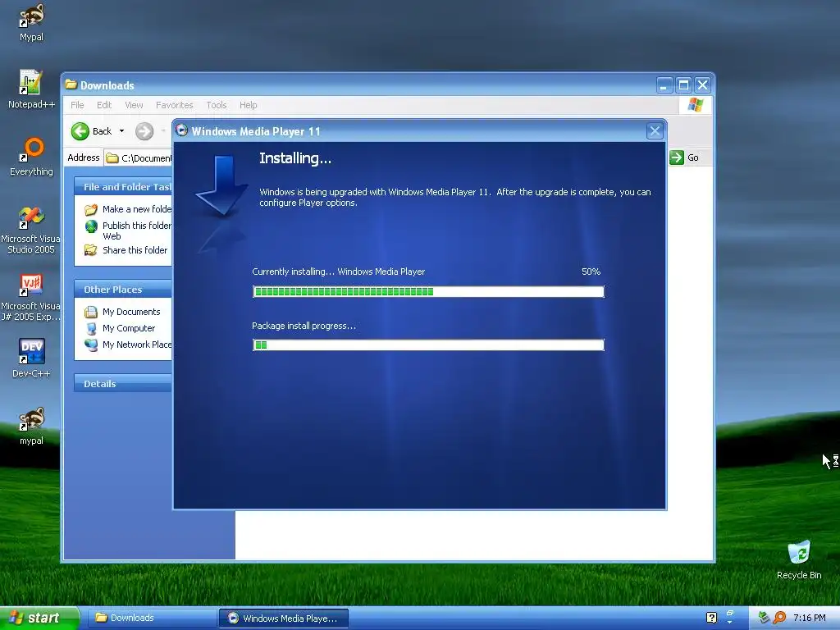Open the Tools menu in Downloads
840x630 pixels.
217,105
